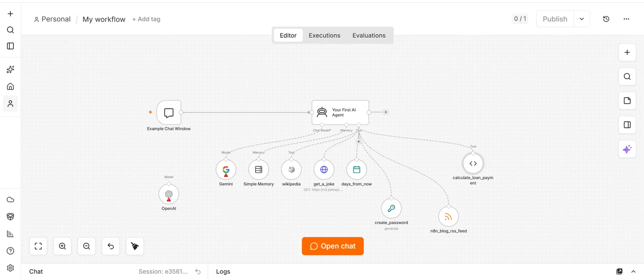Select the Example Chat Window node
This screenshot has height=279, width=644.
(169, 113)
